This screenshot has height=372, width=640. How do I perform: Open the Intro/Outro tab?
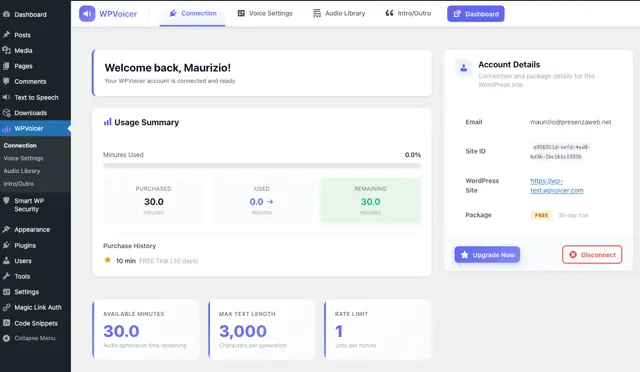coord(408,13)
